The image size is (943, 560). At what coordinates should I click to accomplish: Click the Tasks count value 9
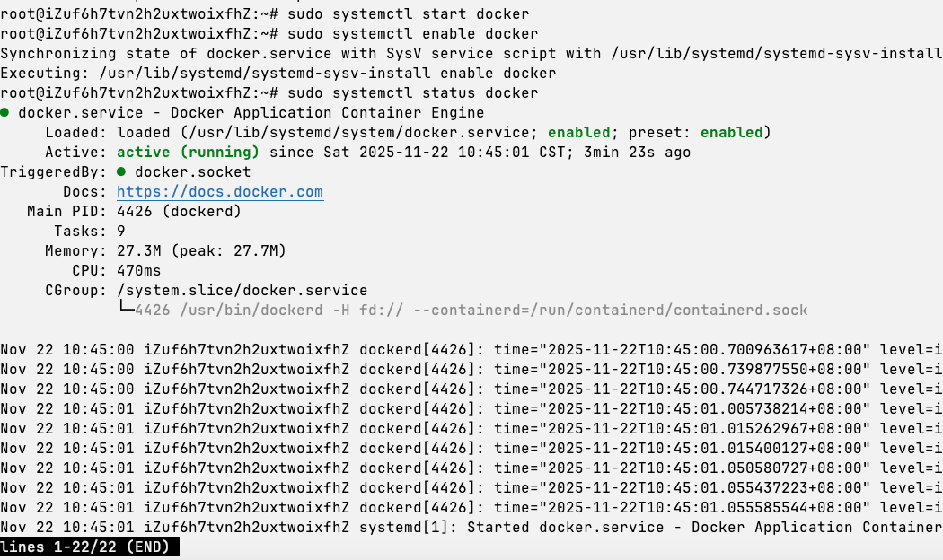[121, 231]
